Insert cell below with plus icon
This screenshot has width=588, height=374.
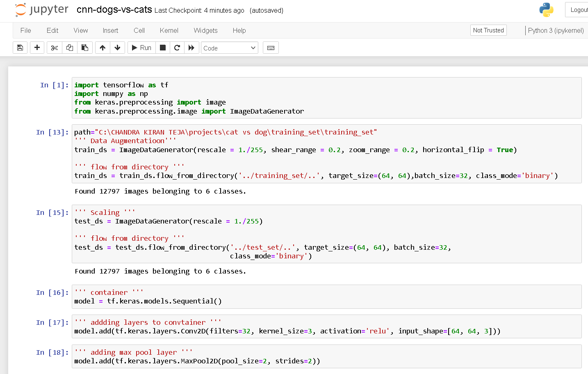(x=37, y=48)
